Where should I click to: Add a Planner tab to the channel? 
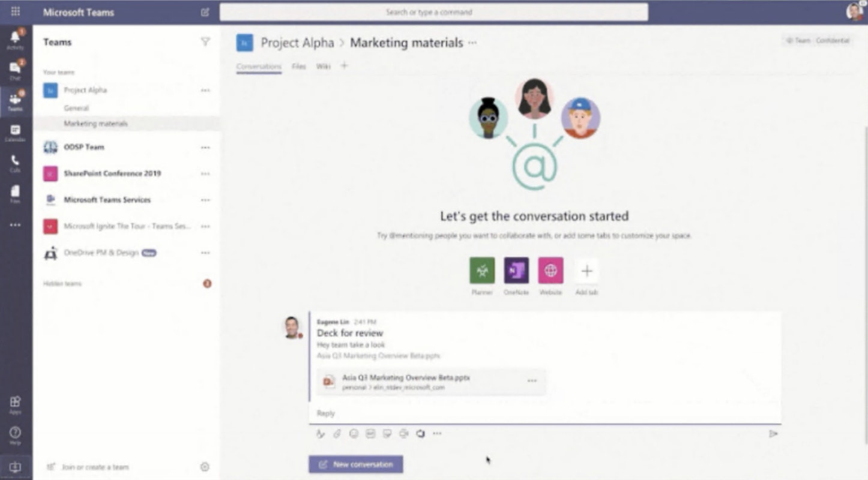[x=481, y=271]
